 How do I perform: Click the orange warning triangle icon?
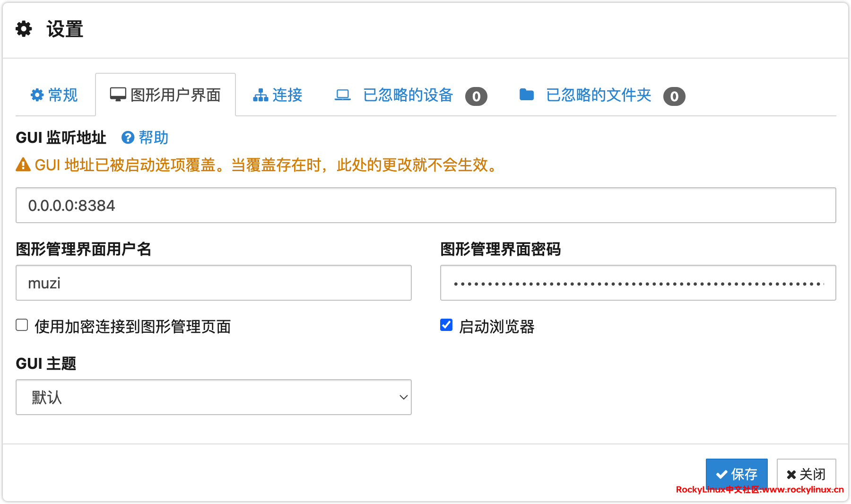coord(23,165)
